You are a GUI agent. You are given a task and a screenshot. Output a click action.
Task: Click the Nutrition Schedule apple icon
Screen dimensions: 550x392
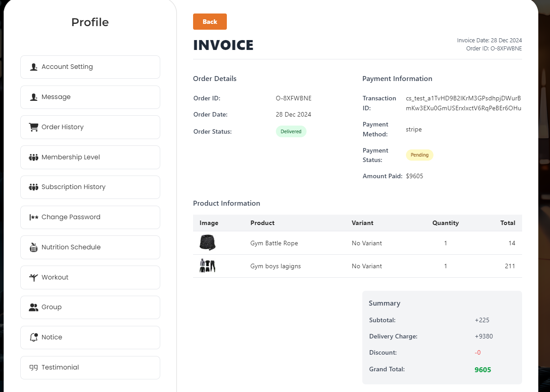[34, 248]
